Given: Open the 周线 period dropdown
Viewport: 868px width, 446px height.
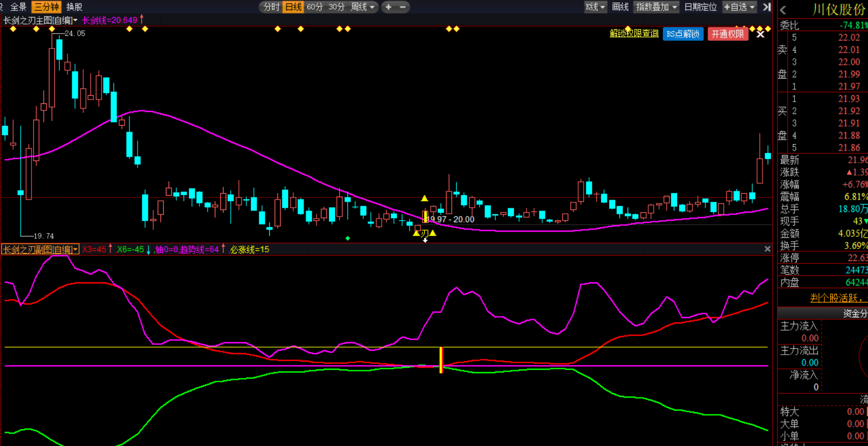Looking at the screenshot, I should pos(363,7).
